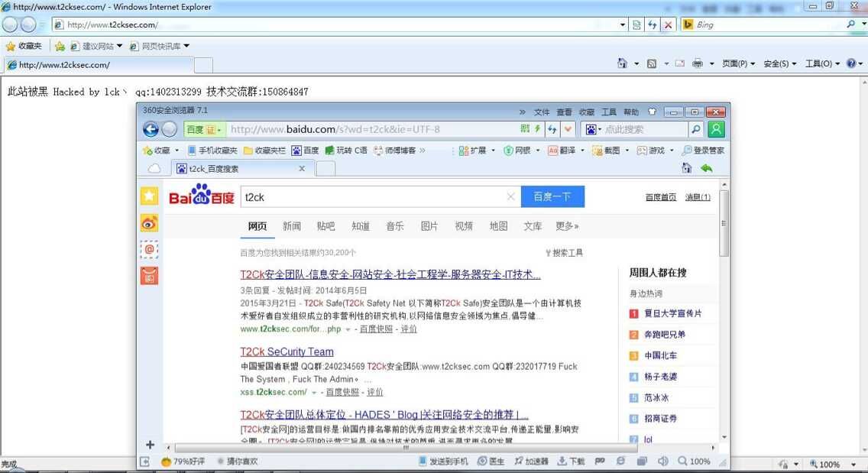Click the IE refresh arrows icon
This screenshot has width=868, height=473.
click(x=652, y=24)
